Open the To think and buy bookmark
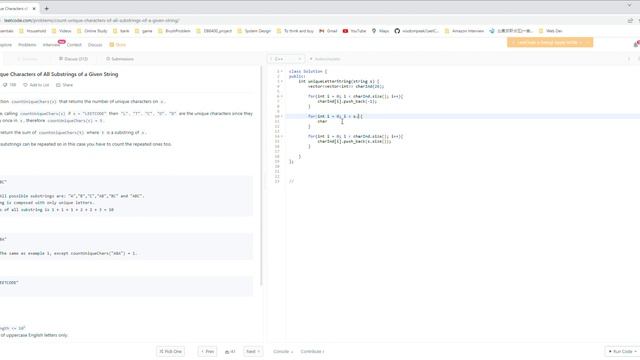Image resolution: width=640 pixels, height=360 pixels. click(295, 31)
